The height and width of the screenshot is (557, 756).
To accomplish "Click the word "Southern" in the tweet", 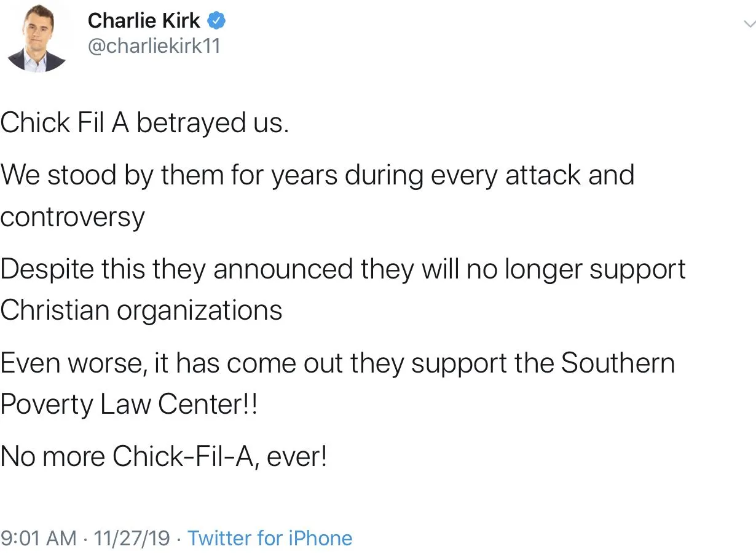I will coord(618,363).
